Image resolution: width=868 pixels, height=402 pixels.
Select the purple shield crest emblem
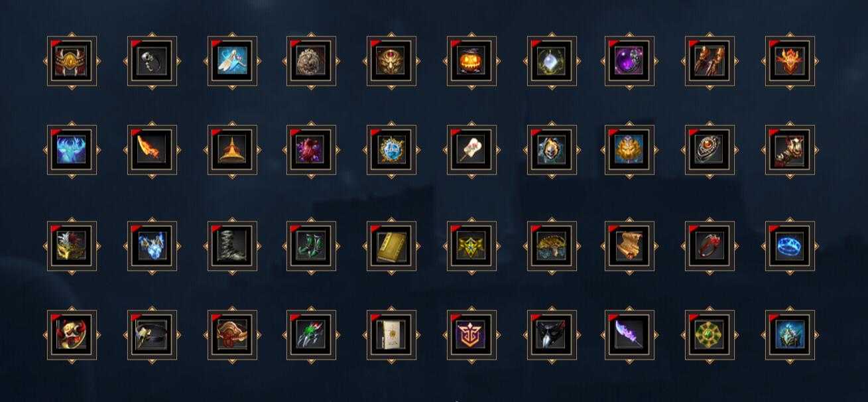click(471, 335)
